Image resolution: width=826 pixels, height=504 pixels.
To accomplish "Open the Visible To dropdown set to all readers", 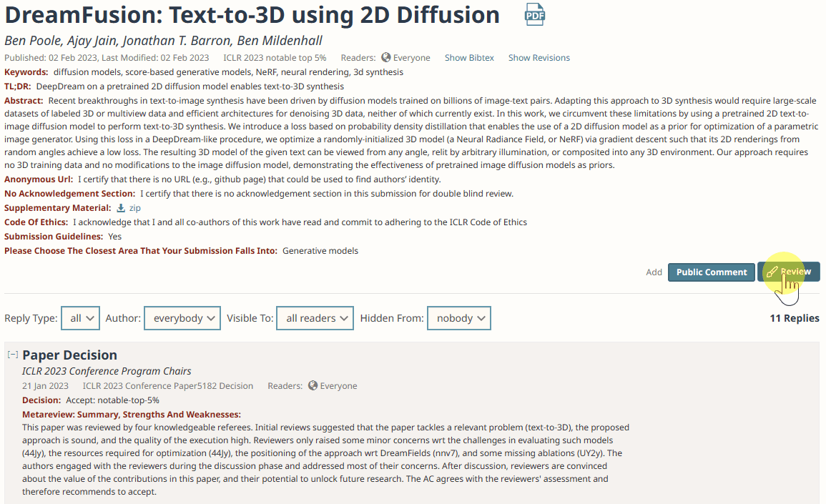I will pyautogui.click(x=315, y=318).
